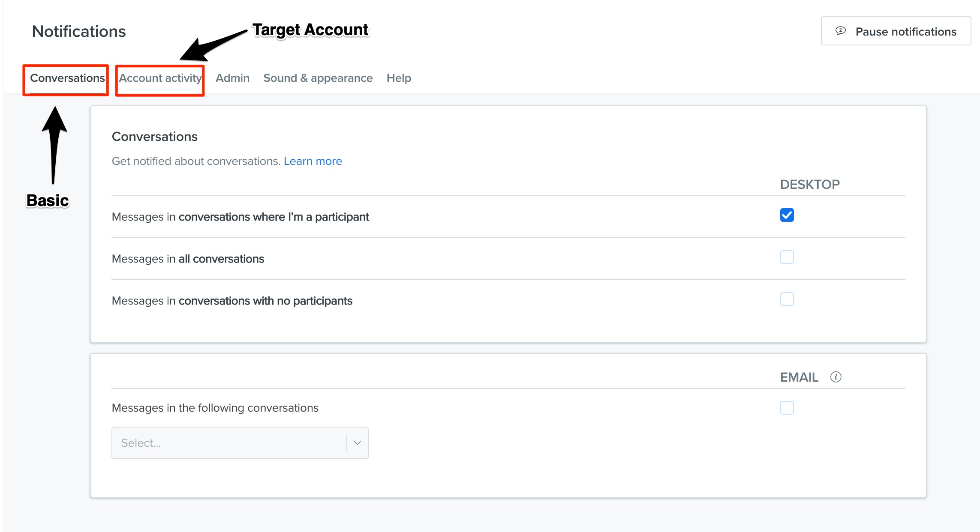980x532 pixels.
Task: Click the EMAIL column header label
Action: pos(799,377)
